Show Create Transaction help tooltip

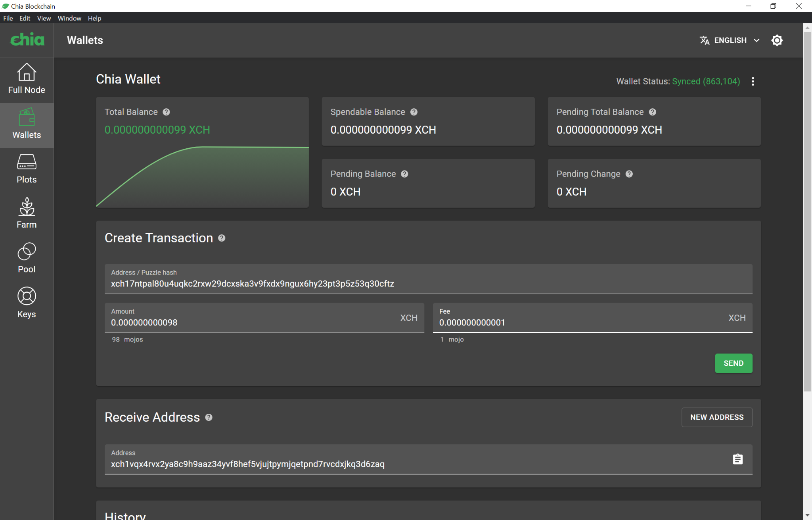point(222,238)
